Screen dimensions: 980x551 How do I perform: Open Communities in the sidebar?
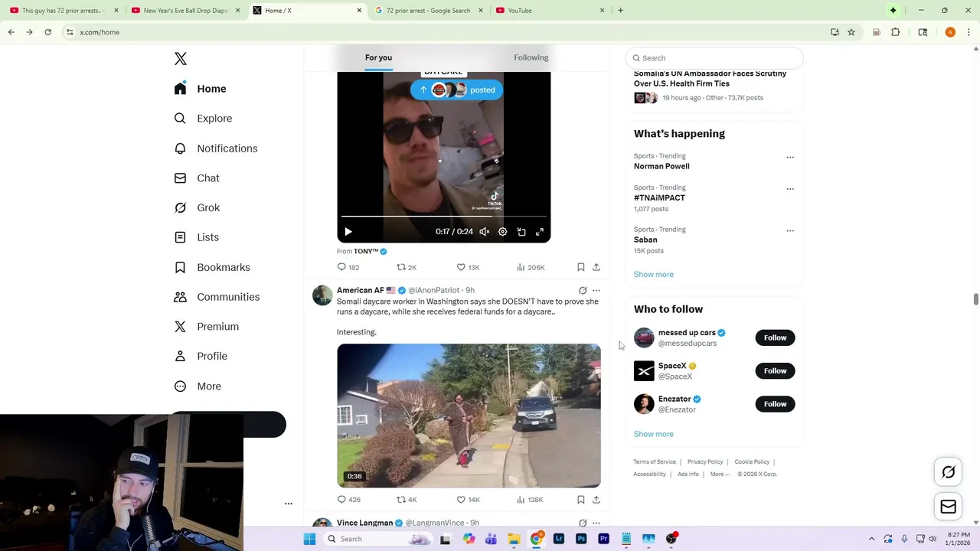pos(217,297)
